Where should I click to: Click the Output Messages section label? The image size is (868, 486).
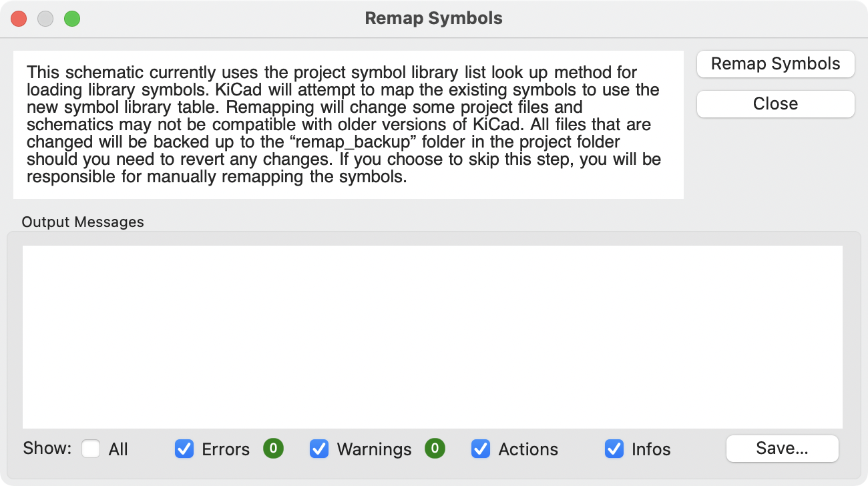[x=83, y=222]
